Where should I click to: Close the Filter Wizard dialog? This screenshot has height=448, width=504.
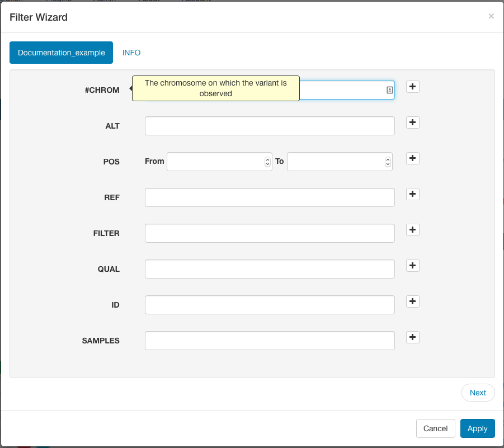click(x=491, y=16)
